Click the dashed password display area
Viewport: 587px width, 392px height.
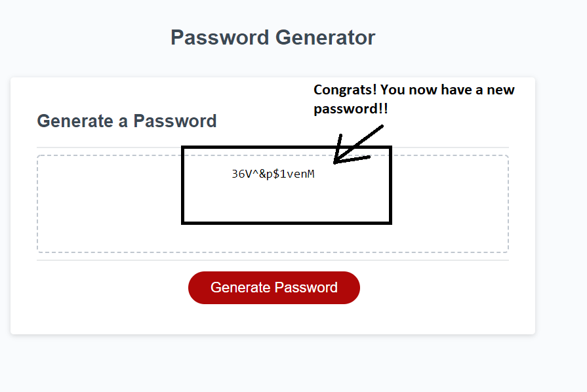tap(273, 203)
